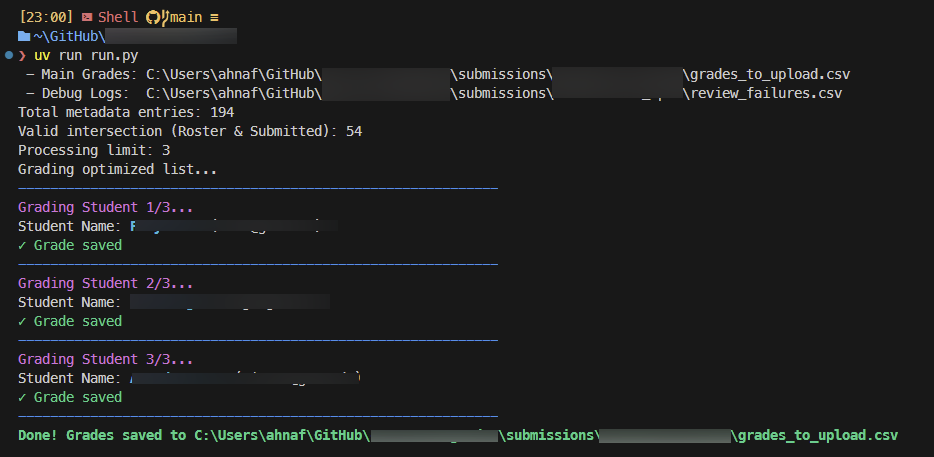934x457 pixels.
Task: Click the main branch name
Action: pyautogui.click(x=187, y=17)
